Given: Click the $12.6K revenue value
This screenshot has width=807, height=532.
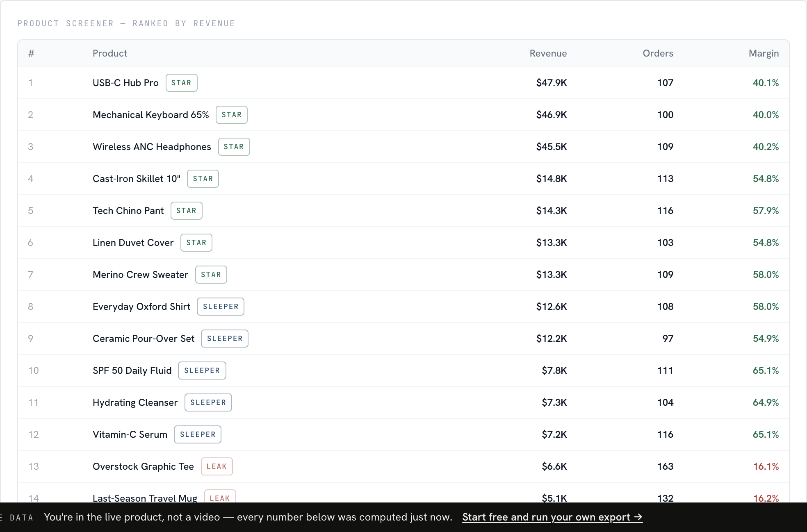Looking at the screenshot, I should coord(552,307).
